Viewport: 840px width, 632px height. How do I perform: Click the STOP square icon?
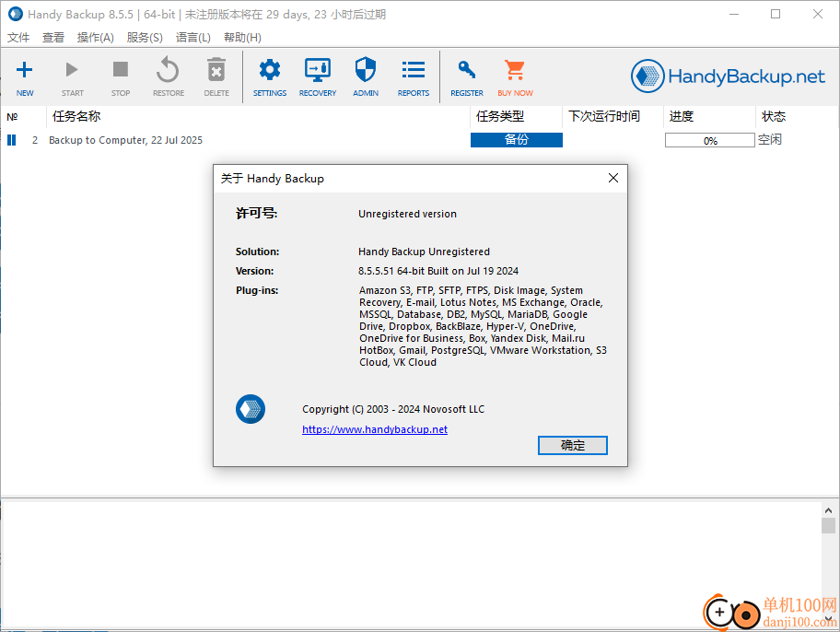pyautogui.click(x=121, y=69)
